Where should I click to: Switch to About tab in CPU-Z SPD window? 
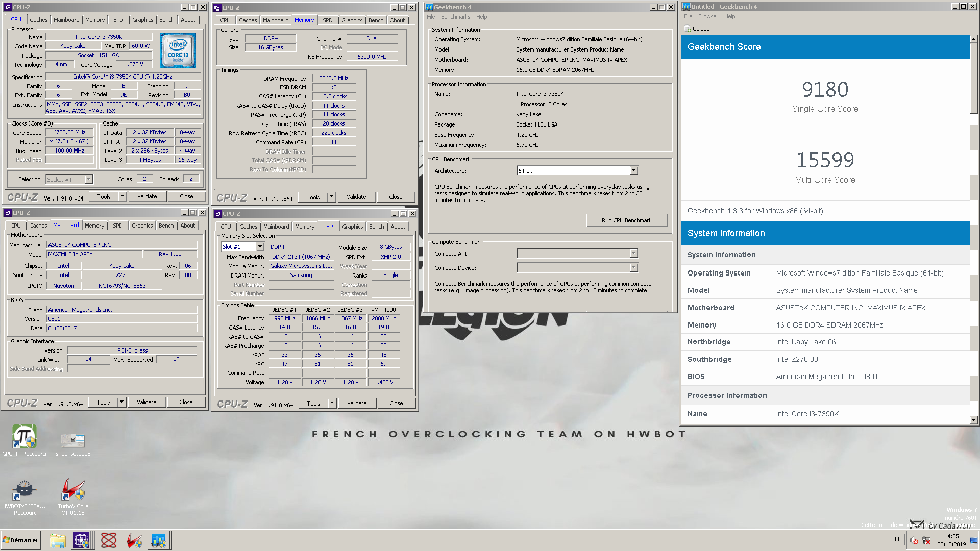pos(398,227)
